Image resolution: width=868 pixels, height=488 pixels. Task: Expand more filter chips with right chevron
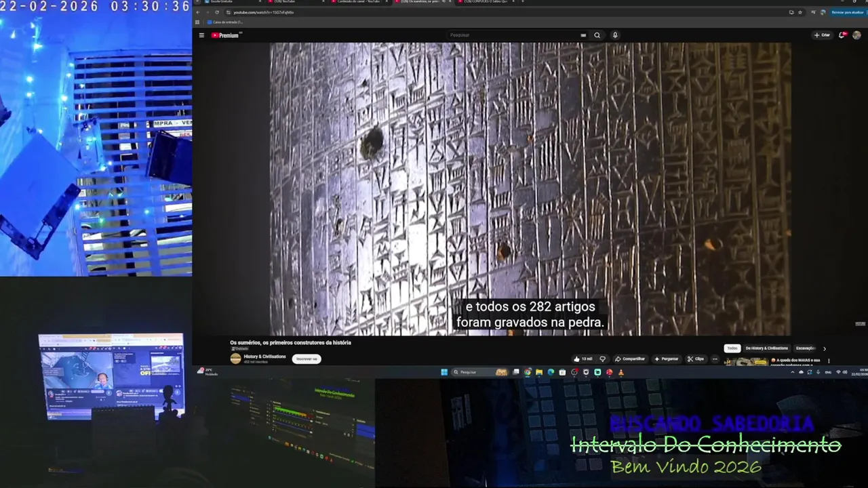click(x=825, y=348)
